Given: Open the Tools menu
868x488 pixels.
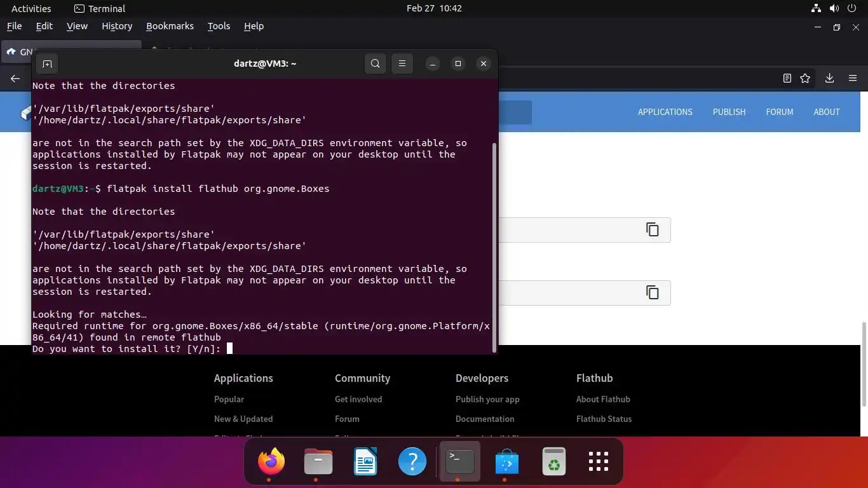Looking at the screenshot, I should click(219, 26).
